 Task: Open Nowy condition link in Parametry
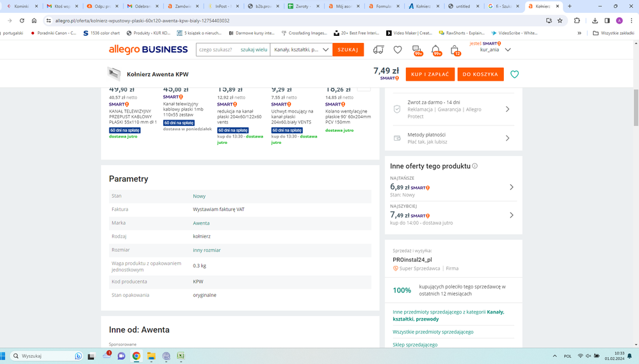199,196
